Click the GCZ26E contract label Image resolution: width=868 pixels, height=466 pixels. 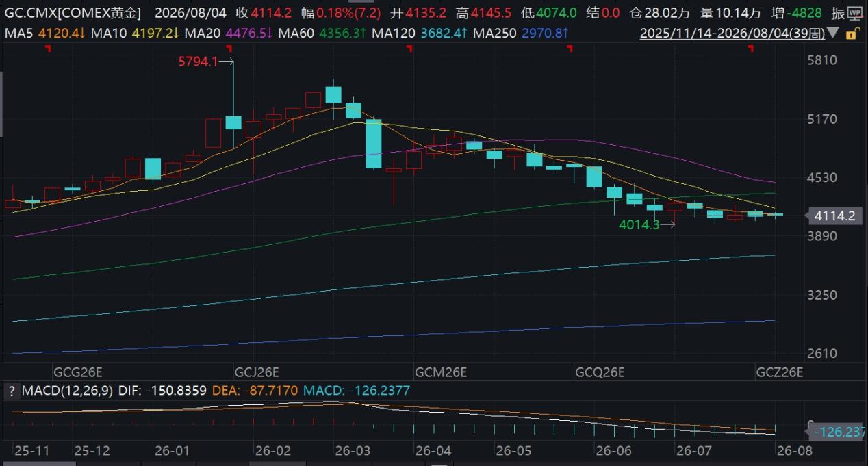pos(779,373)
